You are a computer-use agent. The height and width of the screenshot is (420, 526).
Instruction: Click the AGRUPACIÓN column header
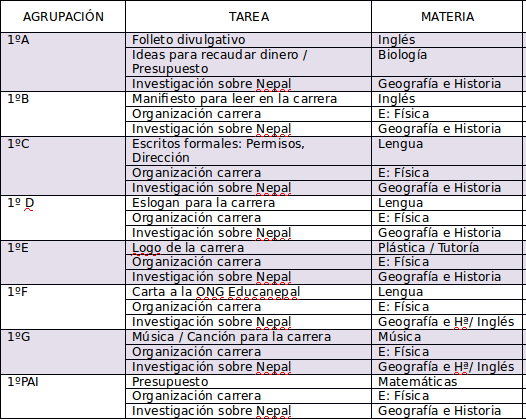(x=63, y=16)
